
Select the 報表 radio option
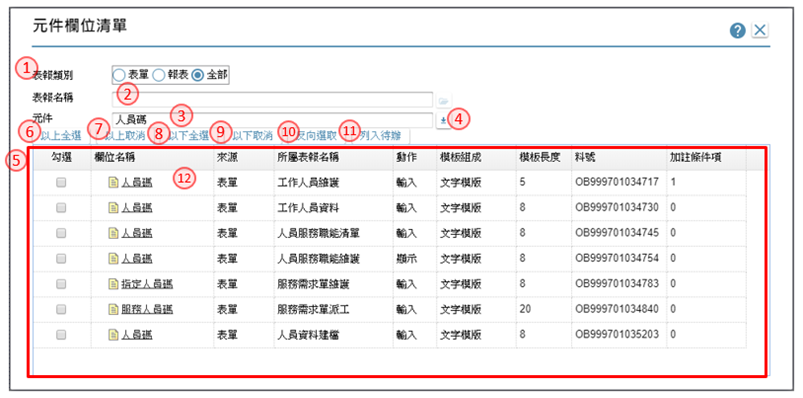coord(158,75)
